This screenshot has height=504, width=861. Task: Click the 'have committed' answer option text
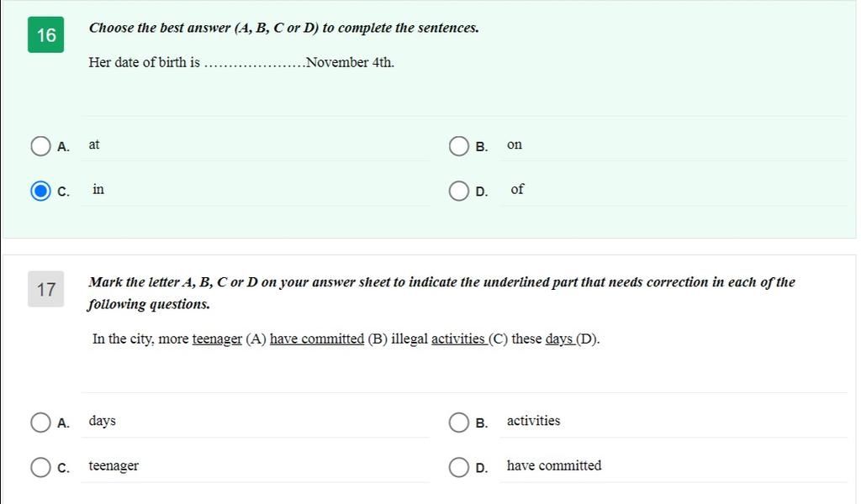[x=554, y=465]
